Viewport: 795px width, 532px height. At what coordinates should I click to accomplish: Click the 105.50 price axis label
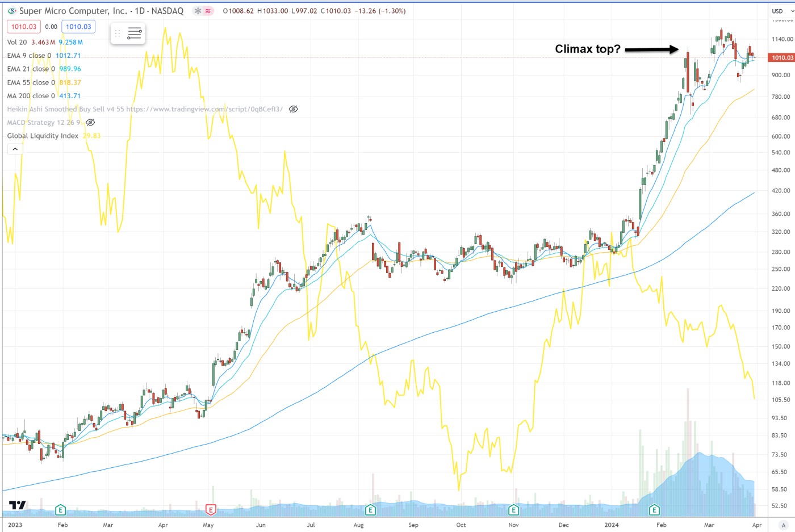click(781, 400)
